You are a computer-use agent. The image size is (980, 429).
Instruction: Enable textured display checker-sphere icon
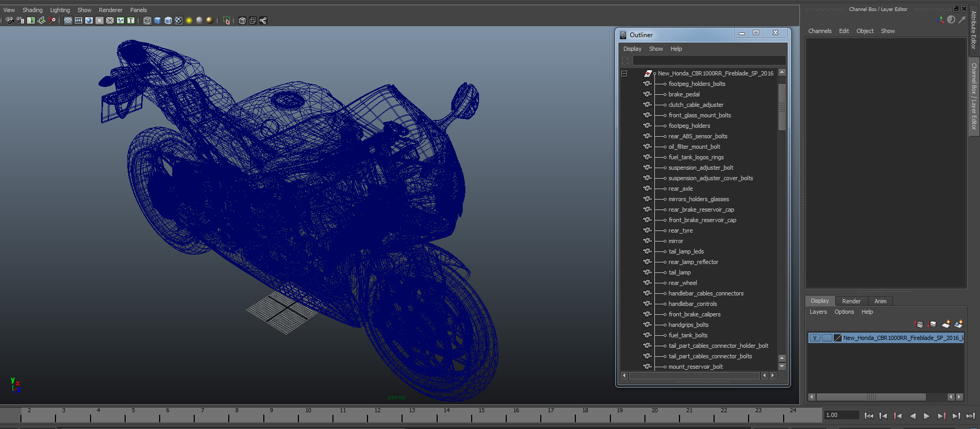click(x=179, y=20)
